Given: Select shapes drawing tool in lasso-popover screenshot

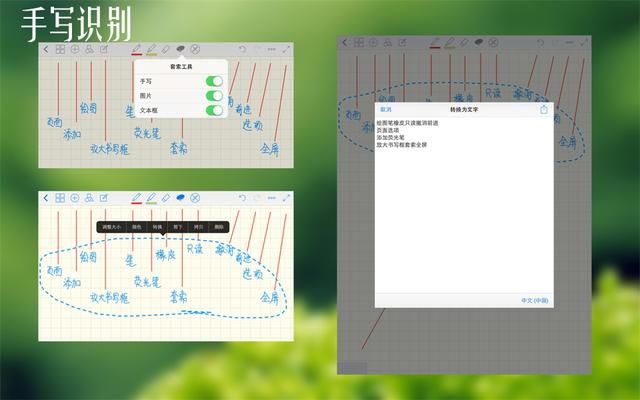Looking at the screenshot, I should pos(89,49).
